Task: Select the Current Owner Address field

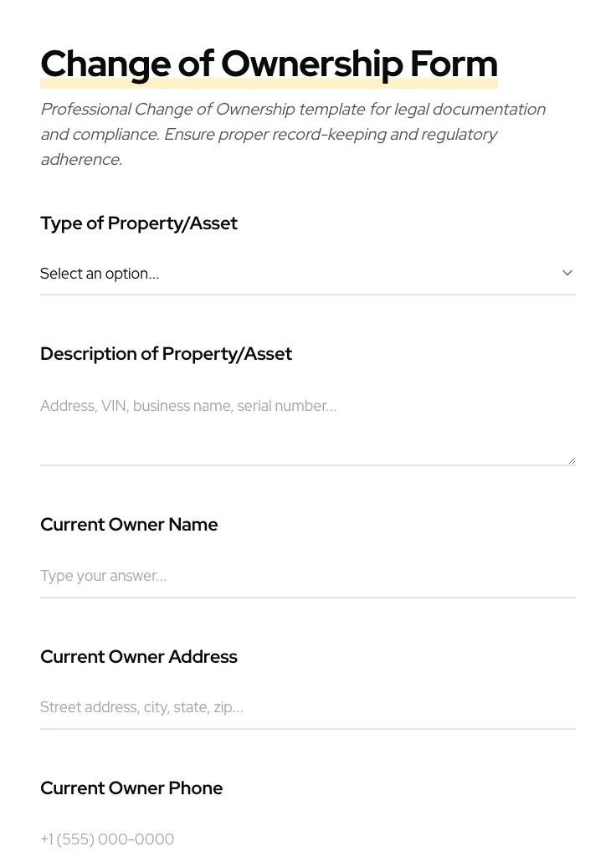Action: point(307,707)
